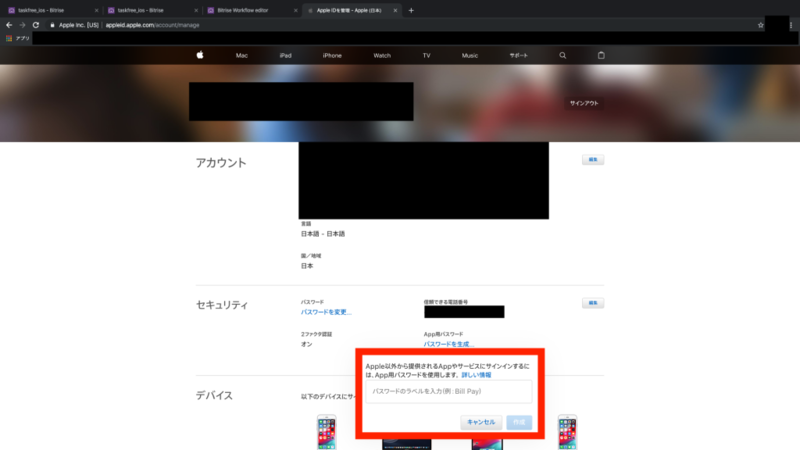Image resolution: width=800 pixels, height=450 pixels.
Task: Click the サインアウト button
Action: pyautogui.click(x=584, y=103)
